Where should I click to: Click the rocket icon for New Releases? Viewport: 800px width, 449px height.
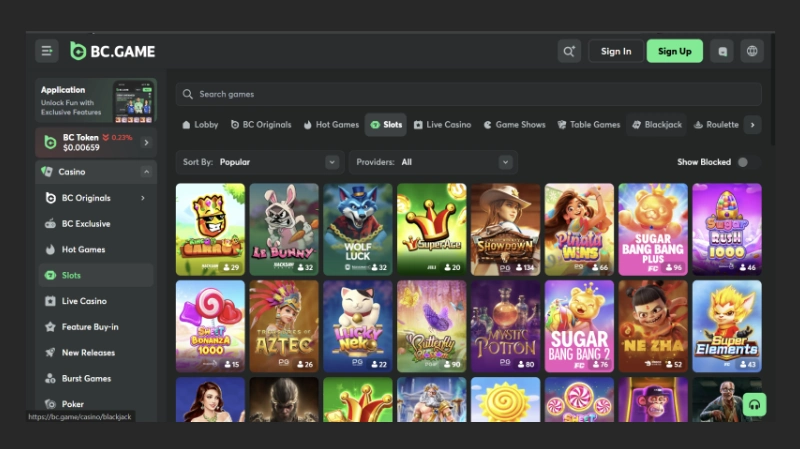click(x=50, y=353)
